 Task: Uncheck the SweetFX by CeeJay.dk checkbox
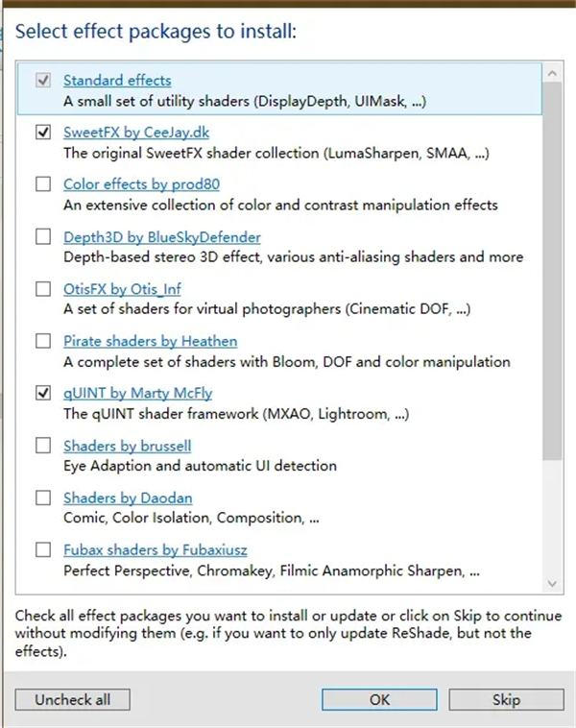click(x=43, y=133)
